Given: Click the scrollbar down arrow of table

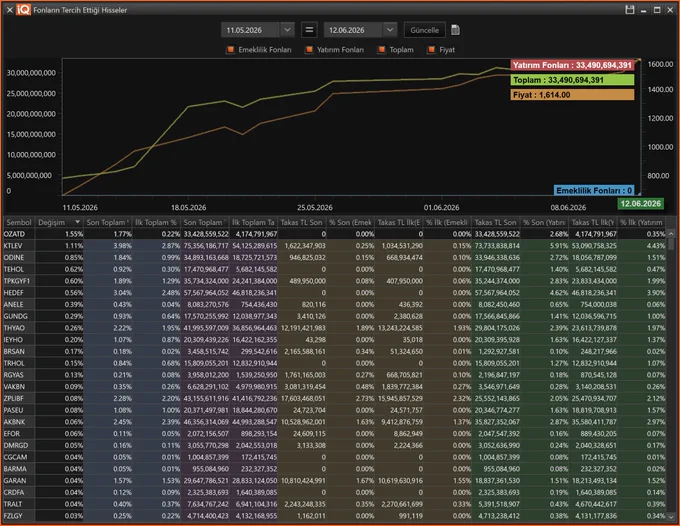Looking at the screenshot, I should [x=671, y=516].
